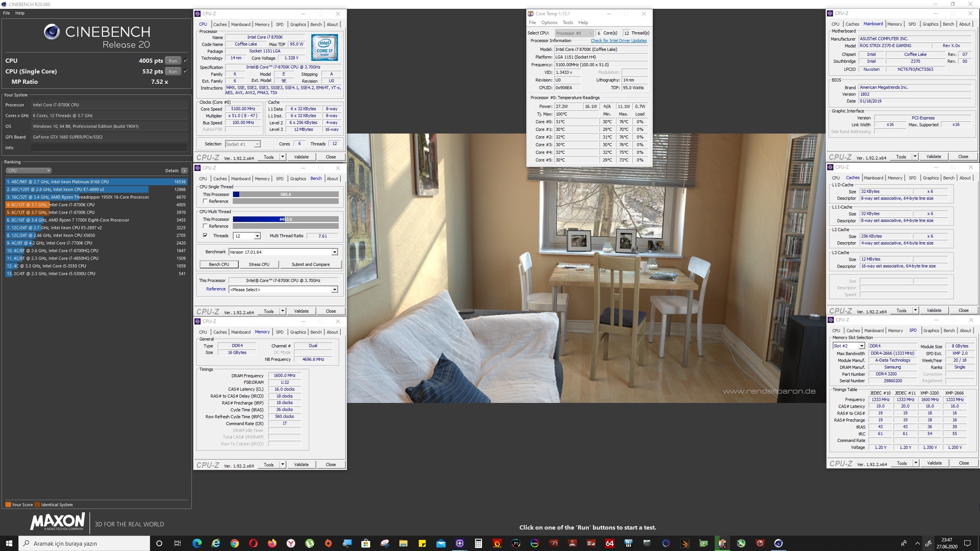Viewport: 980px width, 551px height.
Task: Enable Reference checkbox under CPU Single Thread
Action: pos(205,201)
